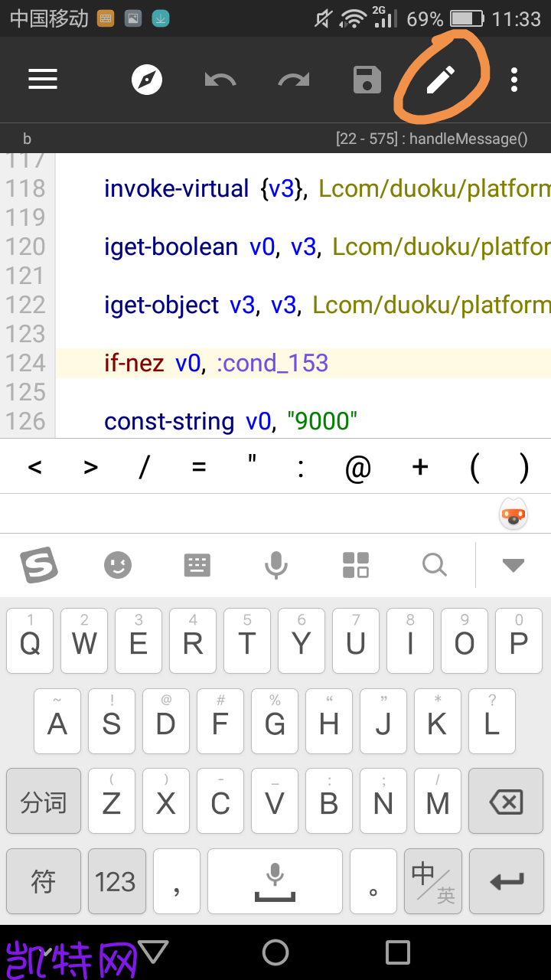Tap the pencil edit icon
Screen dimensions: 551x980
pos(441,80)
